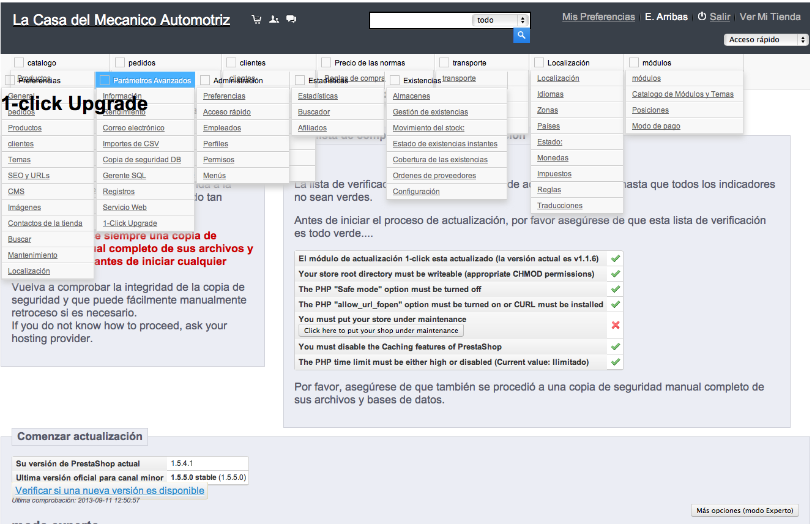Open the Posiciones link

(650, 110)
